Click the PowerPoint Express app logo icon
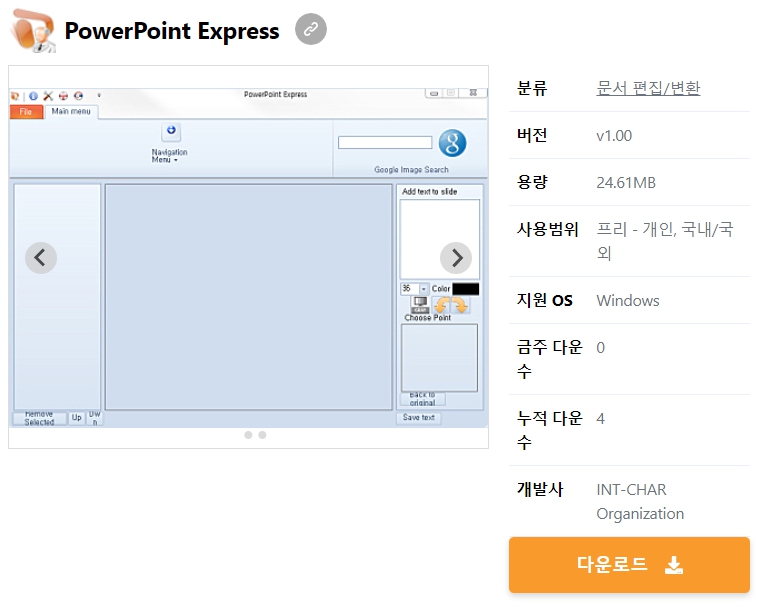This screenshot has height=604, width=758. coord(33,30)
